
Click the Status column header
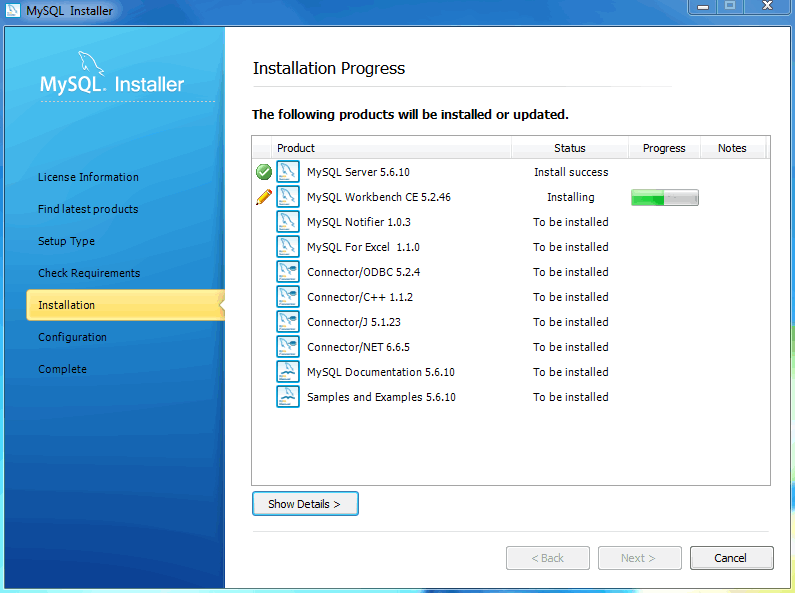(570, 148)
